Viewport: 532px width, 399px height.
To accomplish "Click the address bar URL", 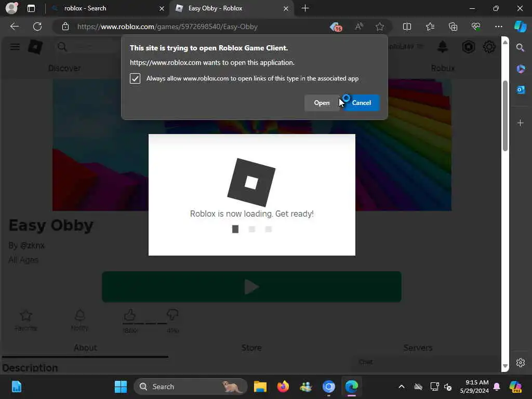I will (167, 26).
